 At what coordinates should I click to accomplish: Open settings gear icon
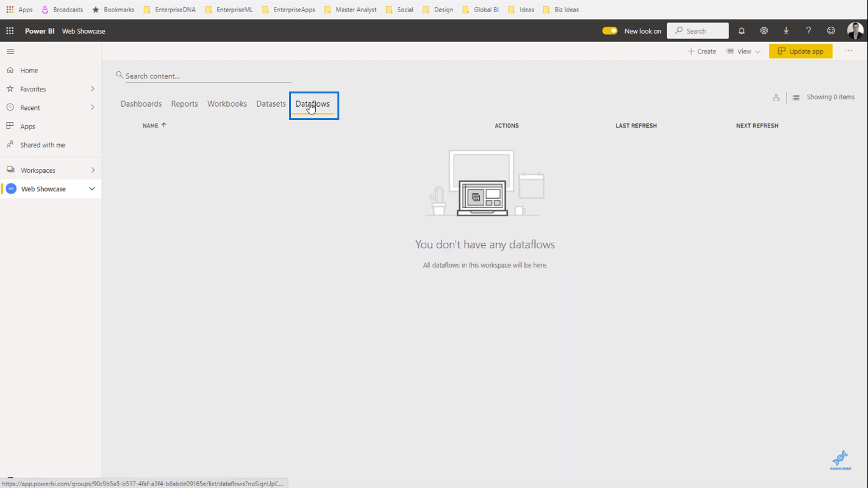[x=764, y=30]
